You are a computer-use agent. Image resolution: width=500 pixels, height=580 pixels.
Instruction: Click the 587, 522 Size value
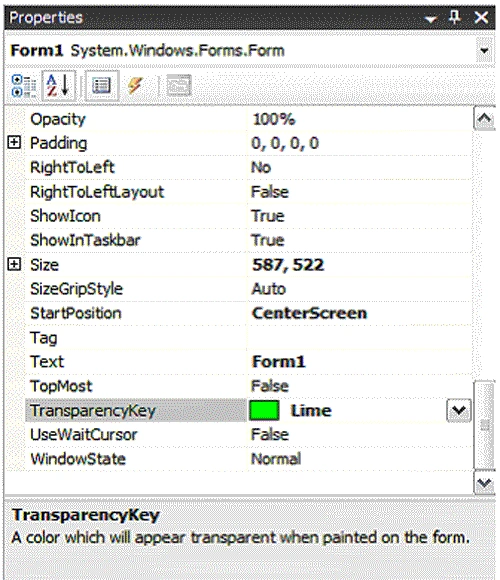click(x=288, y=265)
